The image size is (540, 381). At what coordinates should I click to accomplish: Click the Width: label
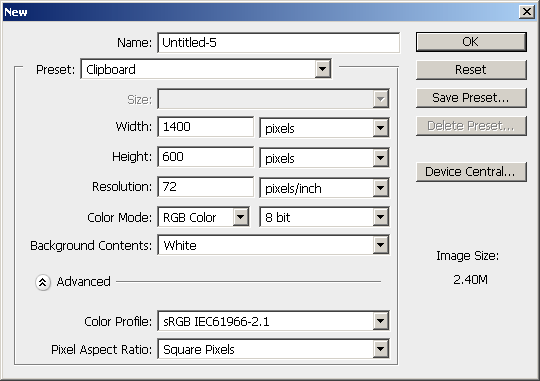[x=134, y=127]
